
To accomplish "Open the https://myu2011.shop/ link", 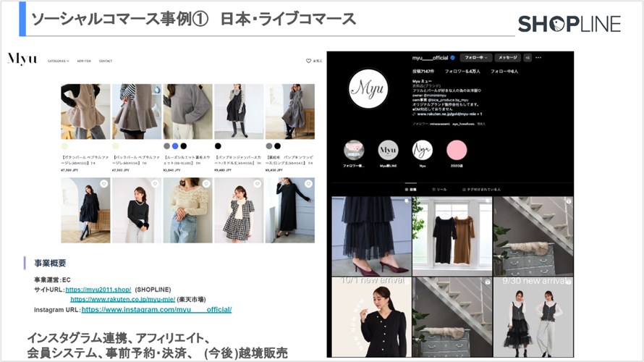I will tap(98, 290).
